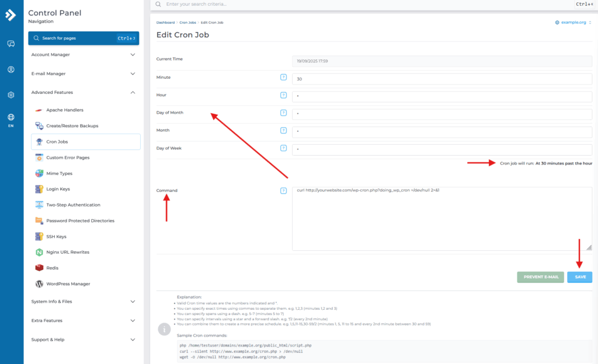598x364 pixels.
Task: Click the Dashboard breadcrumb link
Action: [x=165, y=22]
